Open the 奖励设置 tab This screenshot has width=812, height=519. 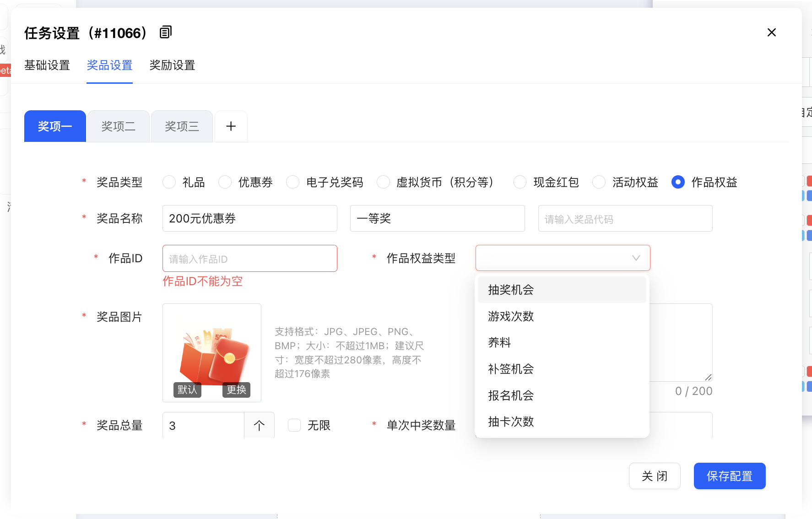(x=172, y=65)
